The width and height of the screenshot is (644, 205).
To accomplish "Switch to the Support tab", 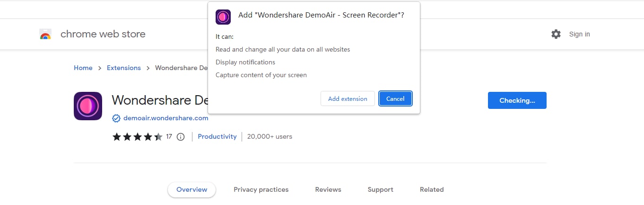I will (x=380, y=189).
